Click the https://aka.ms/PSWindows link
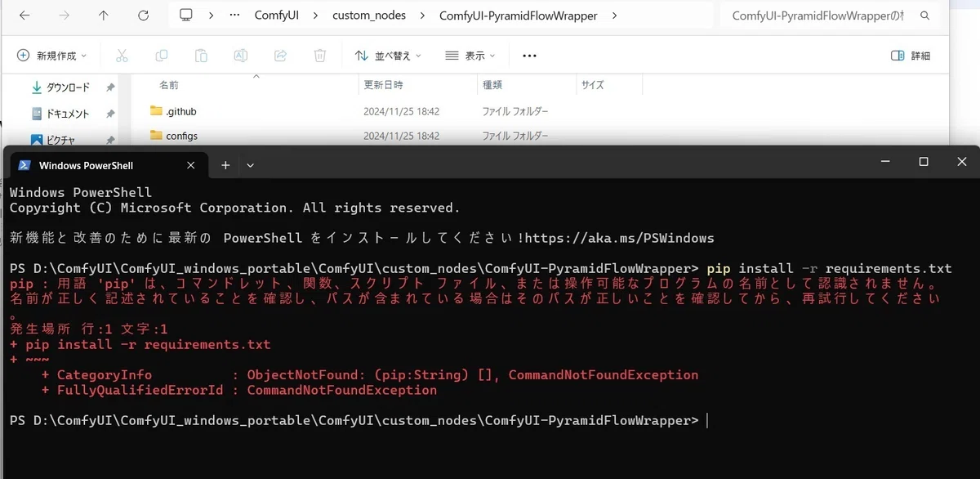980x479 pixels. 619,239
